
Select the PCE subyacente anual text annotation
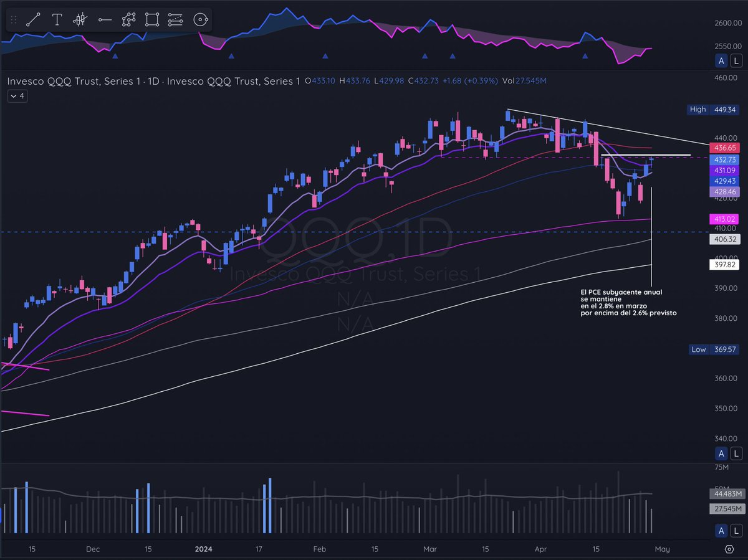628,302
